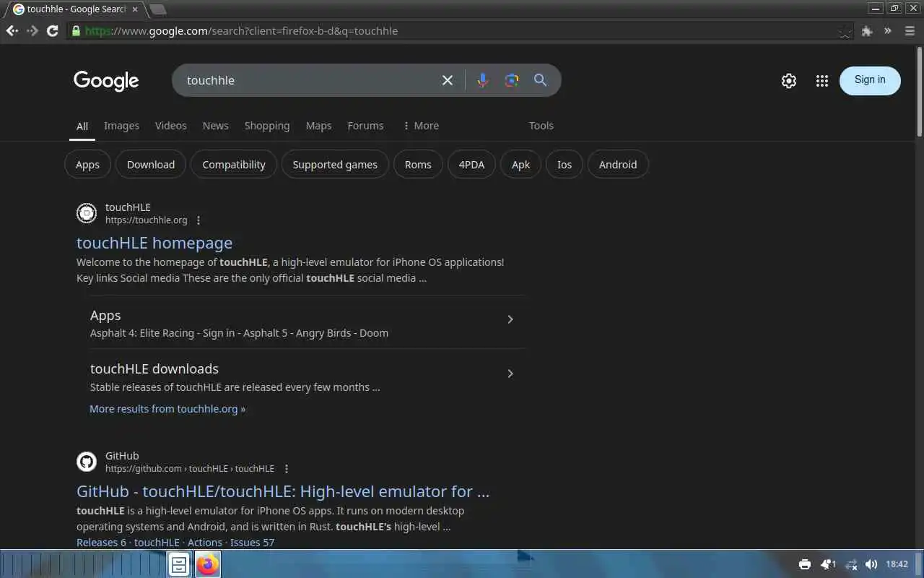Start voice search with the microphone icon
Screen dimensions: 924x578
point(483,80)
